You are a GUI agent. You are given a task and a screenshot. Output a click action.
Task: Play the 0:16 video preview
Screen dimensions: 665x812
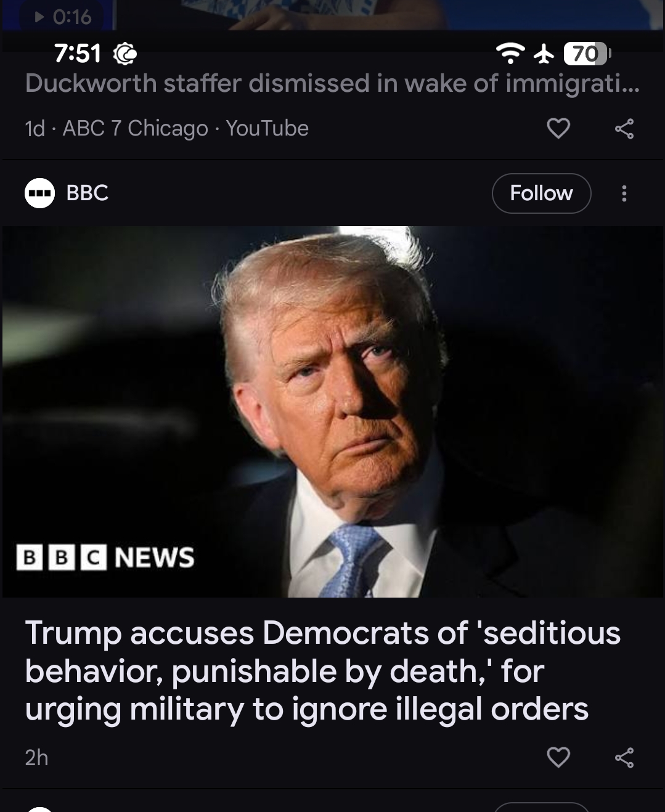pyautogui.click(x=64, y=17)
